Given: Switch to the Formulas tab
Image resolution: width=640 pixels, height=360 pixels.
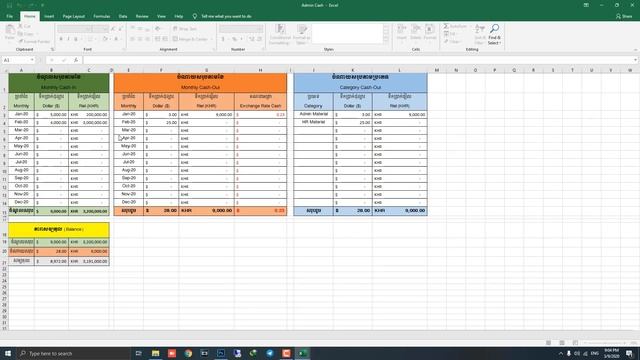Looking at the screenshot, I should (102, 16).
